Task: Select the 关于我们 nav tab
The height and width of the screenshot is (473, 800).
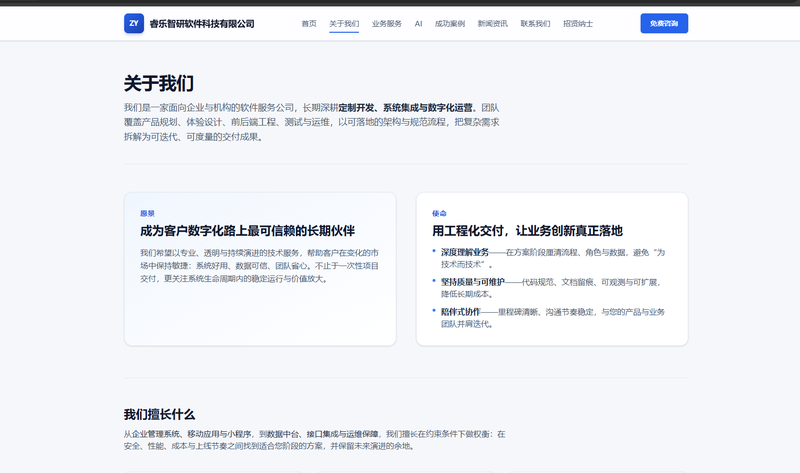Action: pos(344,23)
